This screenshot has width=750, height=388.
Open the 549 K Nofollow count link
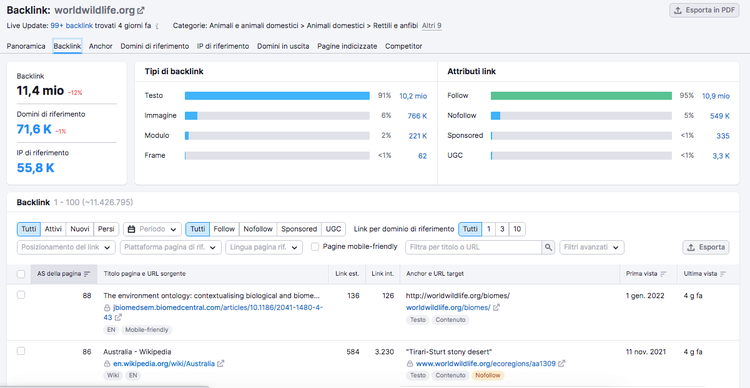[x=719, y=116]
